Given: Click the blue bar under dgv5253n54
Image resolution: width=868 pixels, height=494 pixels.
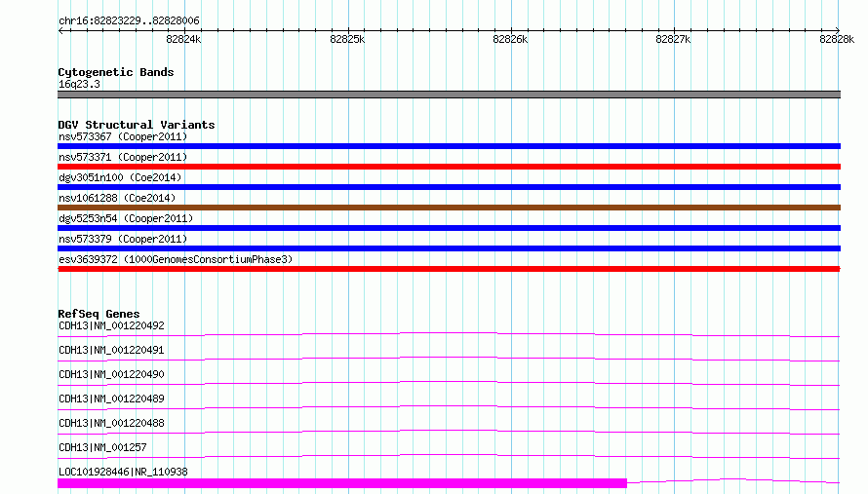Looking at the screenshot, I should pyautogui.click(x=449, y=228).
